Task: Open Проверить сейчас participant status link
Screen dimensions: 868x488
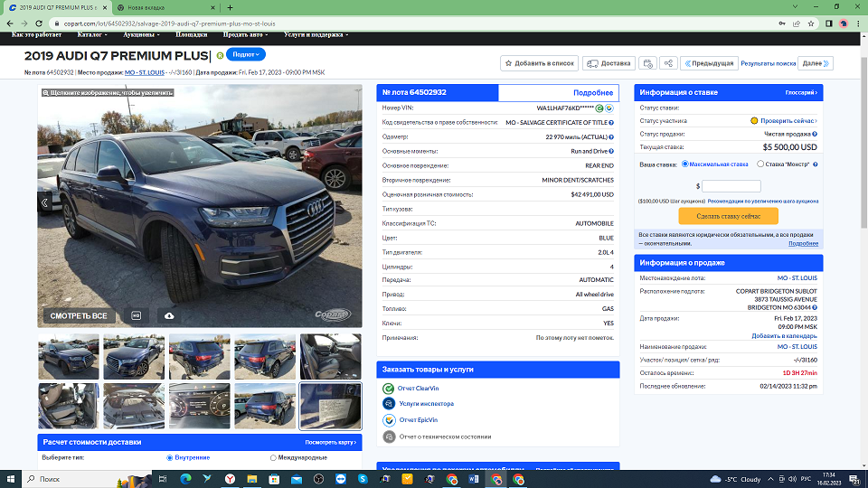Action: [x=788, y=120]
